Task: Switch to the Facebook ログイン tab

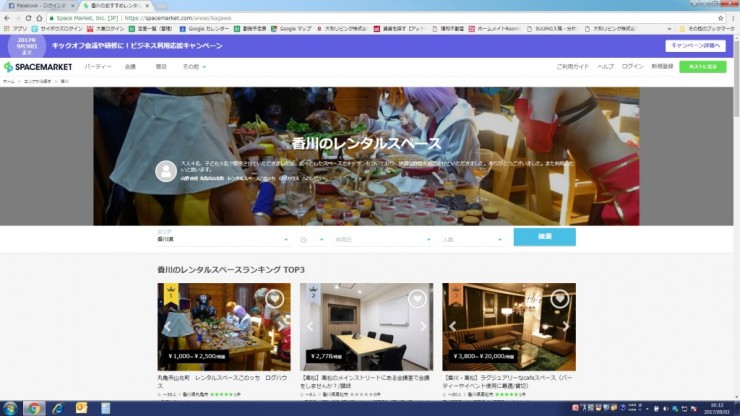Action: coord(40,6)
